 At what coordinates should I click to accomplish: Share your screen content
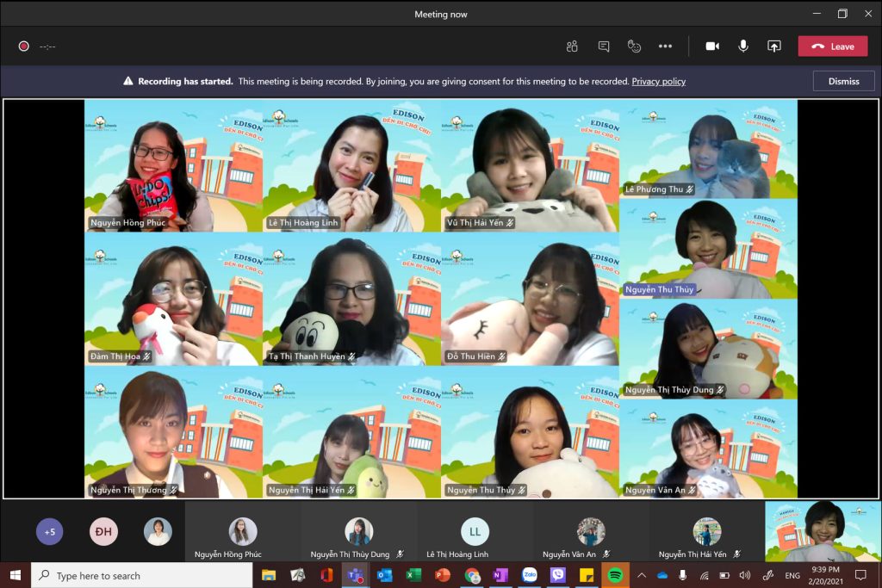(773, 46)
